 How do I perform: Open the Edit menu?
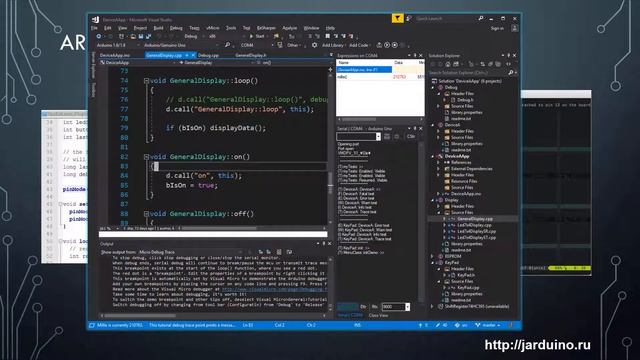click(108, 28)
